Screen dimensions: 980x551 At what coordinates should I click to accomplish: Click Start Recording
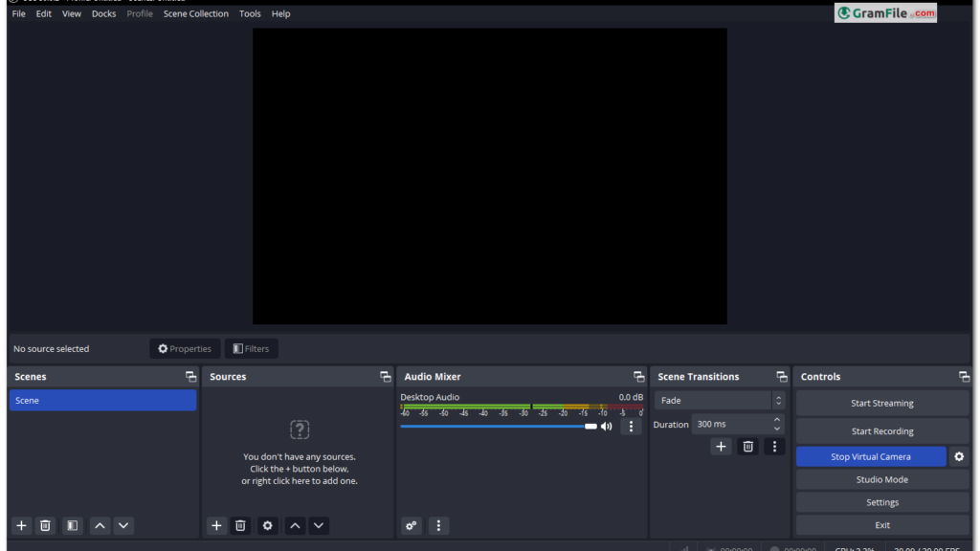click(x=881, y=430)
